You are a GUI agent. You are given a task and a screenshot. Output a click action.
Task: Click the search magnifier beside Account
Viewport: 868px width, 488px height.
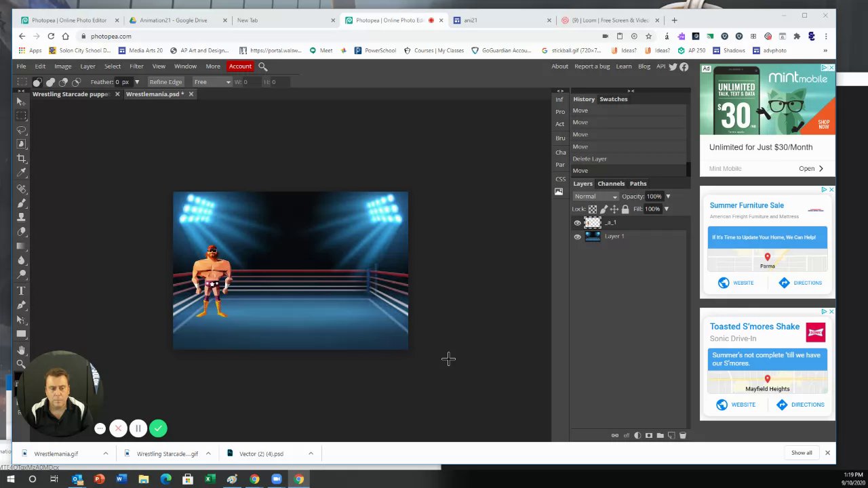click(263, 66)
